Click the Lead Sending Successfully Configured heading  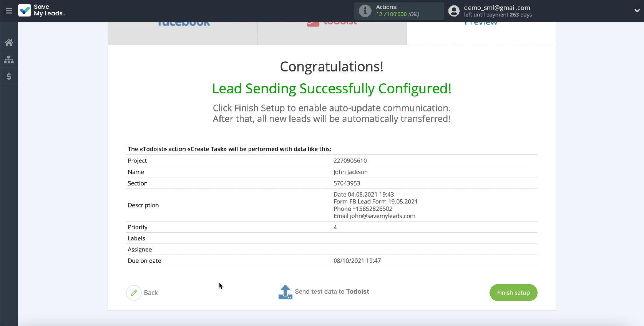332,89
